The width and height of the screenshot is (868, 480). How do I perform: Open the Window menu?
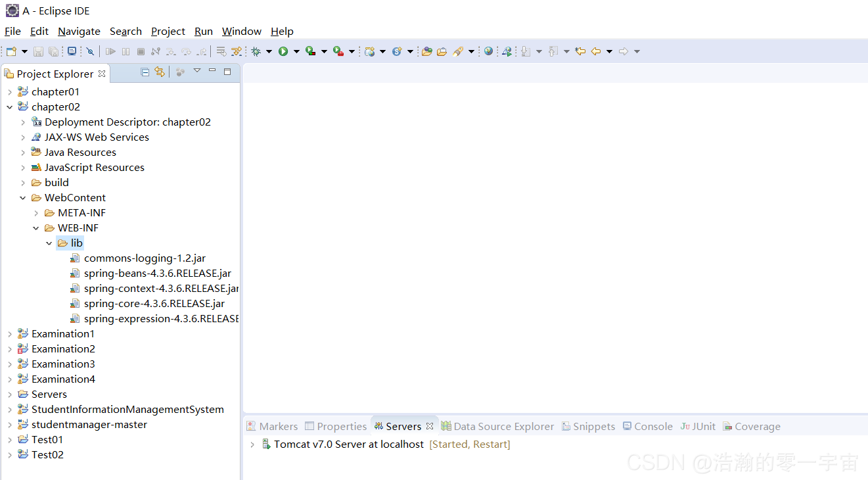point(242,31)
